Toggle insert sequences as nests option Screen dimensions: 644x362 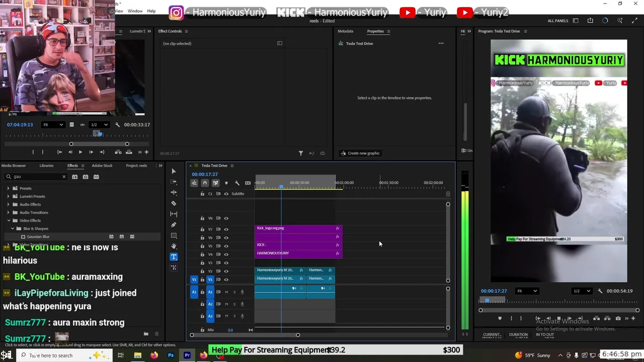click(x=194, y=183)
